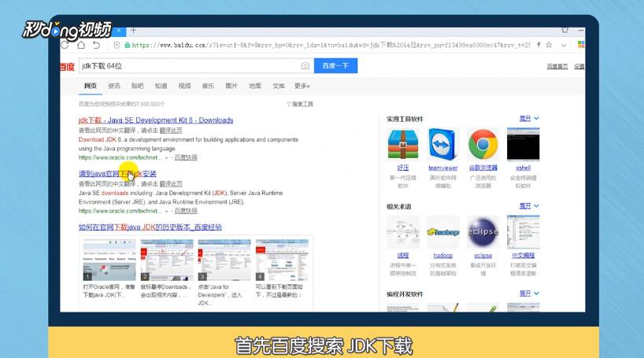Click the Baidu logo
Image resolution: width=644 pixels, height=358 pixels.
pos(68,67)
